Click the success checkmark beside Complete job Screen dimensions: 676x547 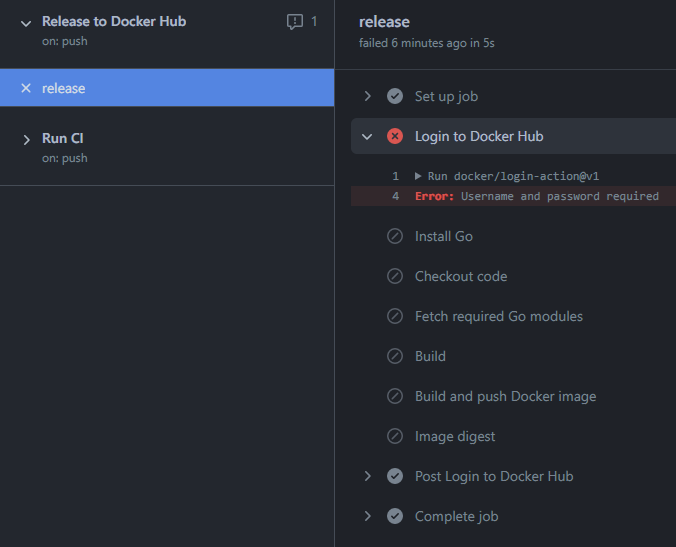click(x=395, y=516)
